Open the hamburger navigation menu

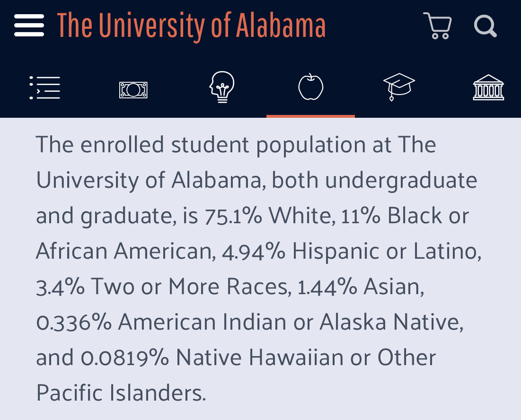29,26
